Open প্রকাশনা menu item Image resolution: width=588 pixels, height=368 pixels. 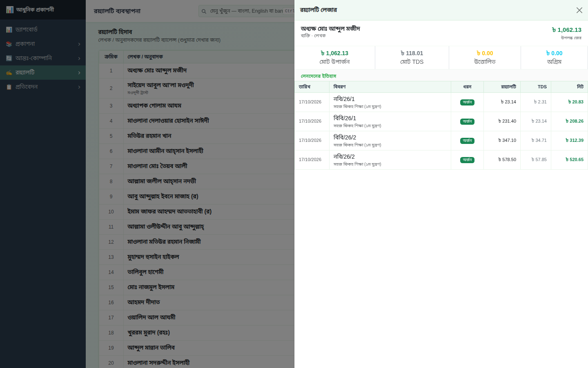[x=43, y=44]
